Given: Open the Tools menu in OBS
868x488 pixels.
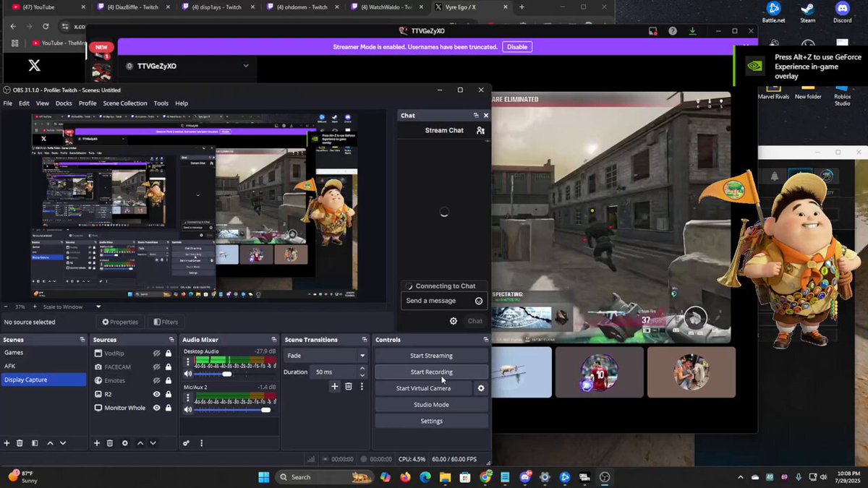Looking at the screenshot, I should [x=161, y=103].
